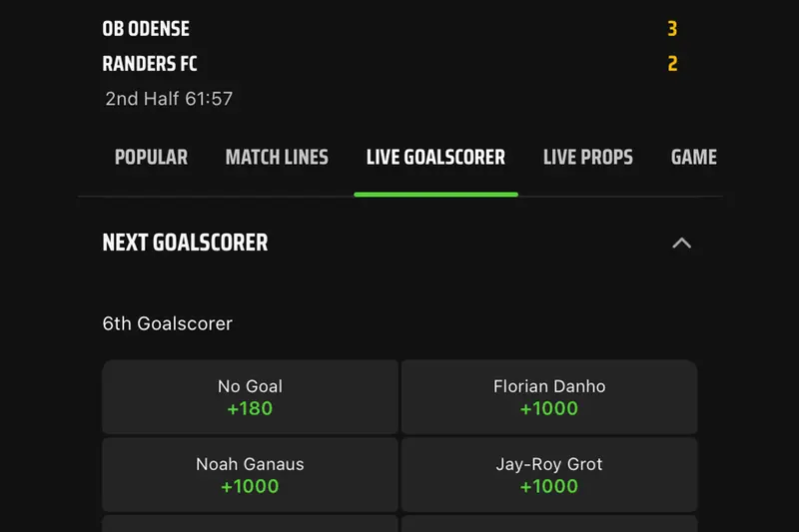Click the 6th Goalscorer market label

pyautogui.click(x=167, y=324)
